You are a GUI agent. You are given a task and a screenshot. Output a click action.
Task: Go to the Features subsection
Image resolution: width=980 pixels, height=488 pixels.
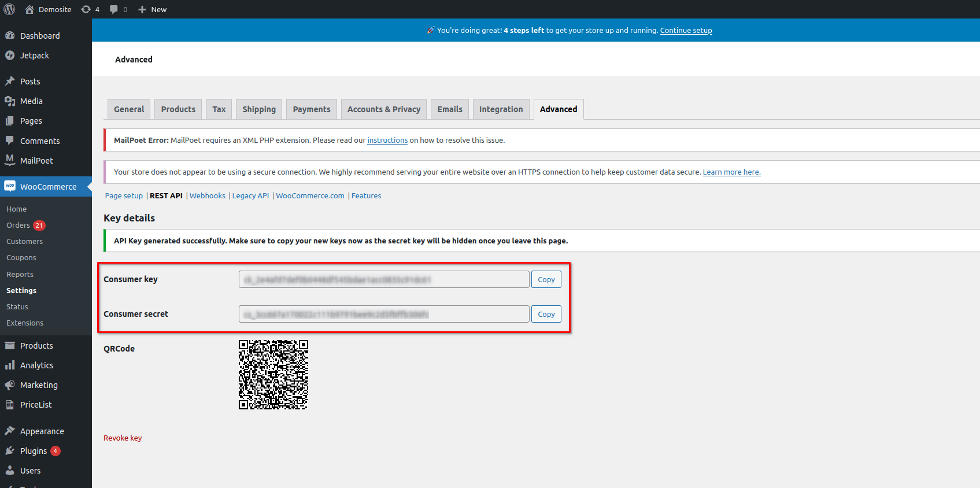point(367,195)
